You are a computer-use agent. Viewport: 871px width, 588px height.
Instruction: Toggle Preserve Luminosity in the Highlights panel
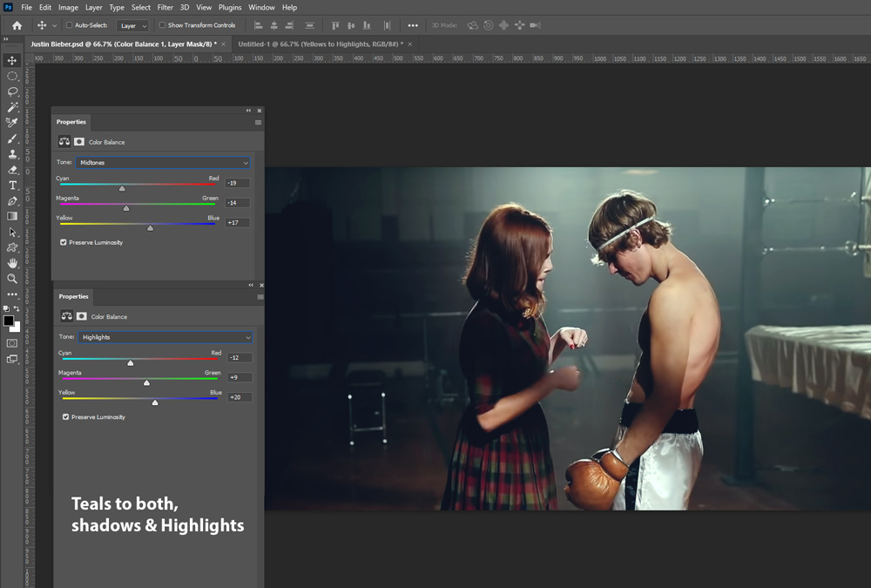(x=65, y=416)
